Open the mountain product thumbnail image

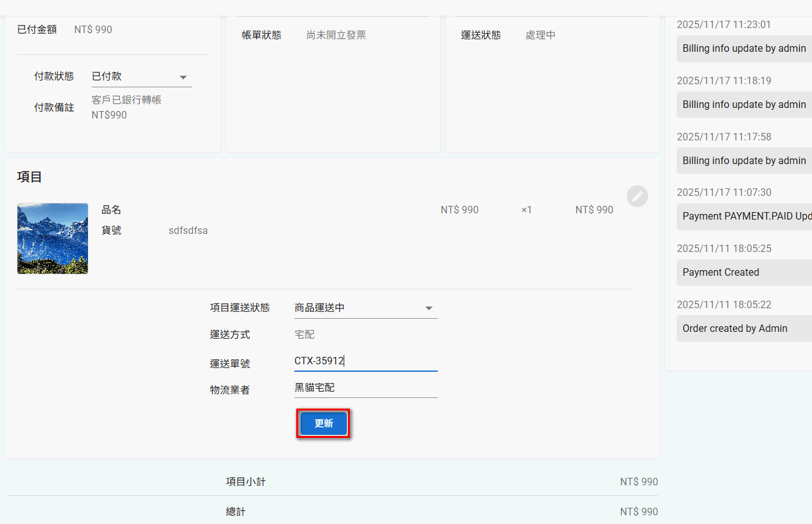[52, 238]
